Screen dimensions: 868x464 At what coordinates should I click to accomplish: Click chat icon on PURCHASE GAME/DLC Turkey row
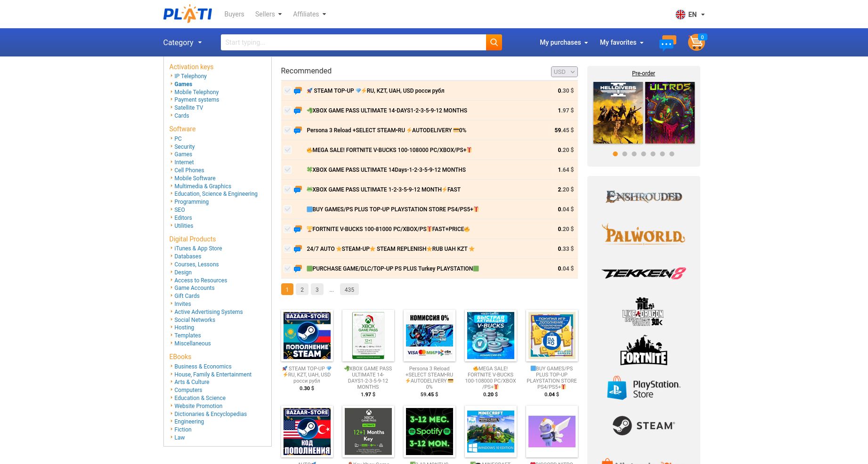click(298, 269)
